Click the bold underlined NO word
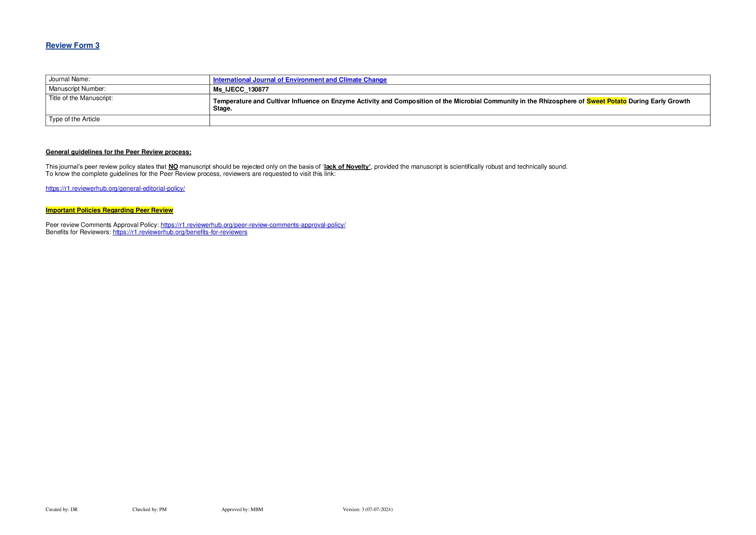This screenshot has height=535, width=756. [x=173, y=167]
